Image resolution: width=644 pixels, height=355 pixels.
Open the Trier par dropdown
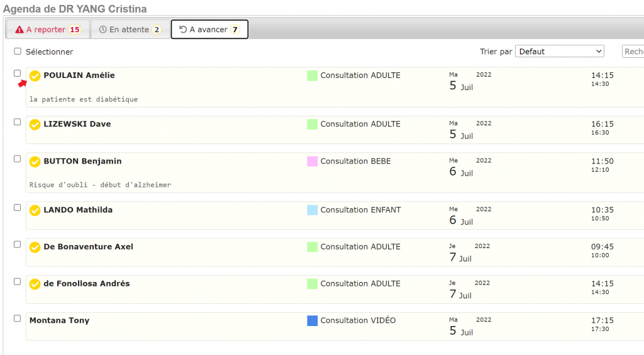(559, 52)
